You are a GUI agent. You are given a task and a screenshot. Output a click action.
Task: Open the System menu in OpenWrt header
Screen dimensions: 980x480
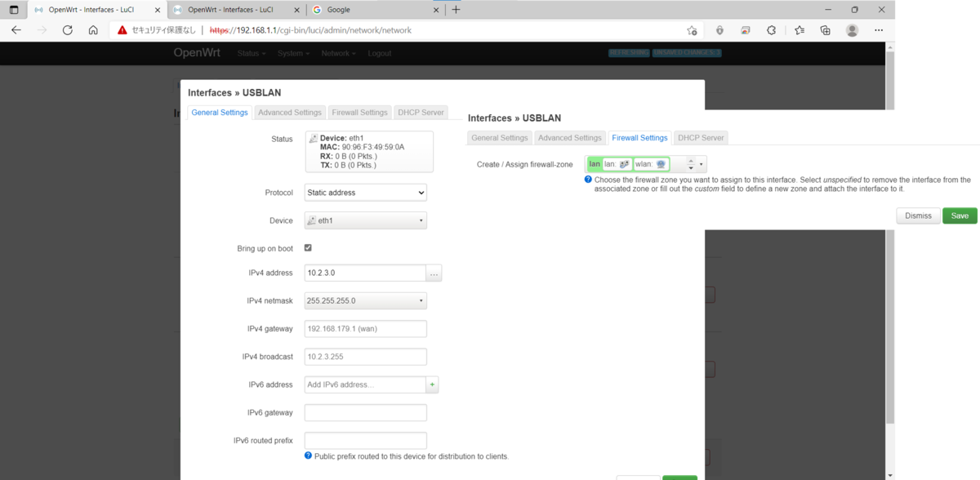[293, 53]
